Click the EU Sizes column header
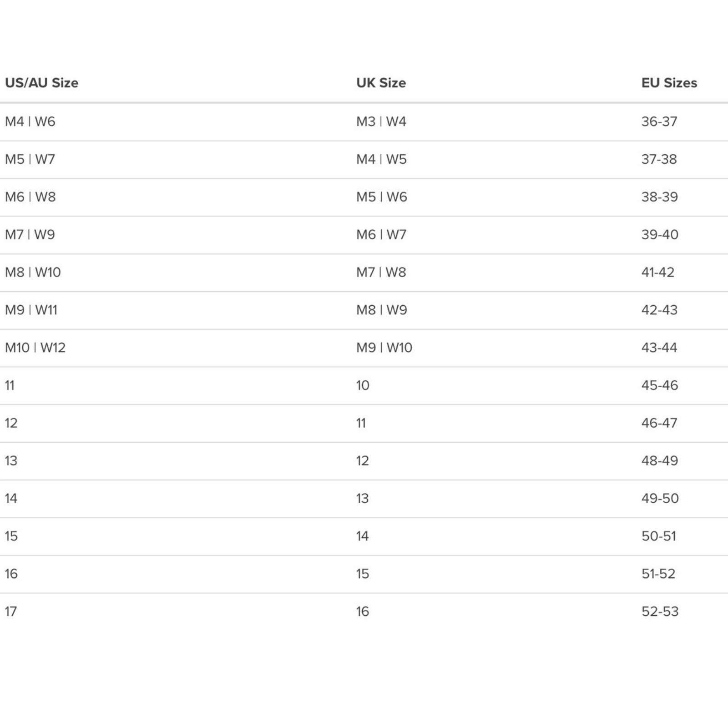Screen dimensions: 728x728 (669, 83)
